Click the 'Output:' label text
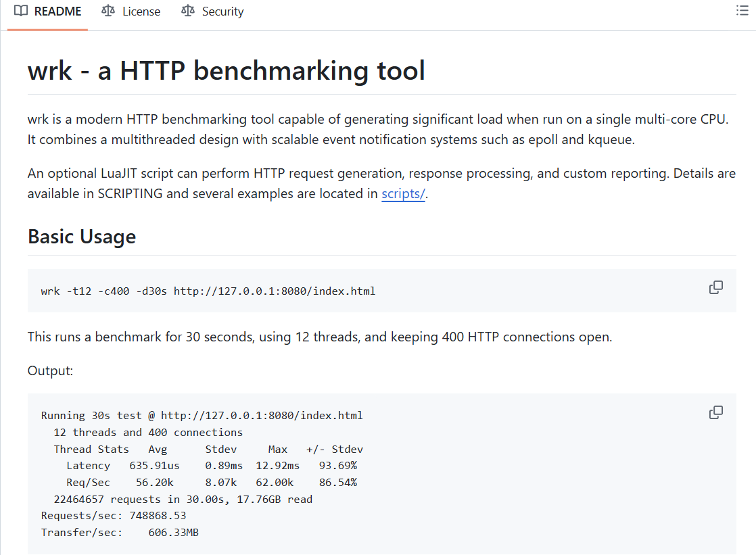Screen dimensions: 756x555 [50, 370]
